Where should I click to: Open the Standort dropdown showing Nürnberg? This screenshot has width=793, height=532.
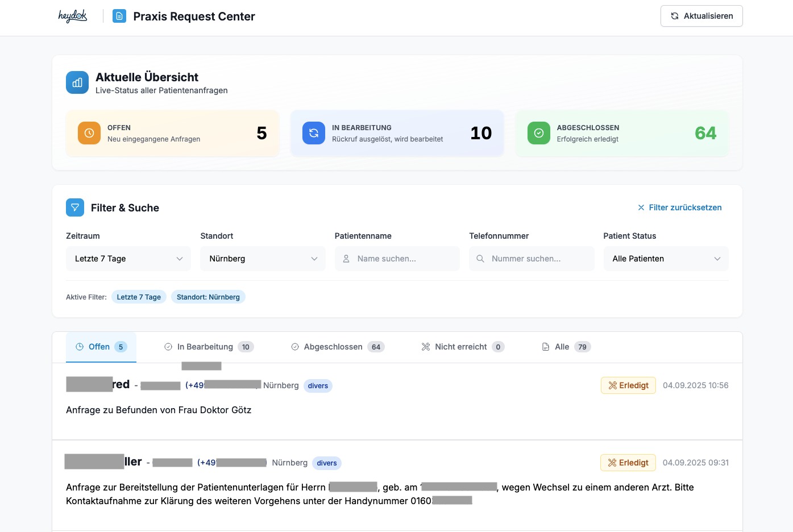(x=263, y=259)
